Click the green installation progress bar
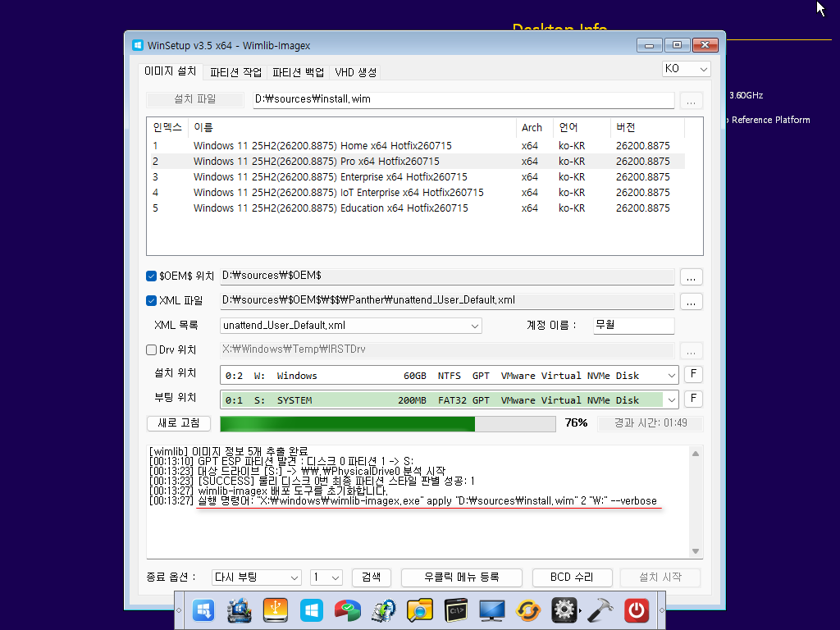 click(388, 424)
